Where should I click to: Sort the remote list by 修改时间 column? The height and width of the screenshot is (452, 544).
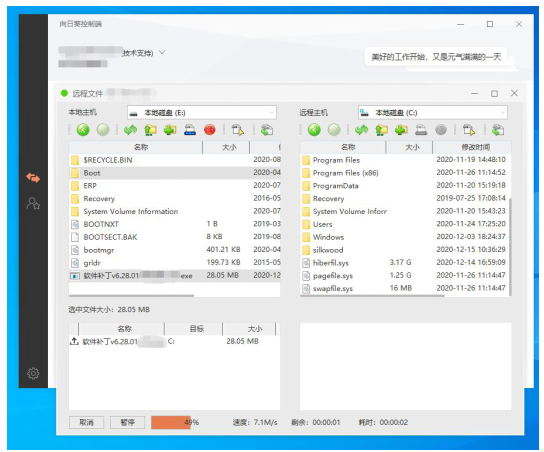click(472, 147)
